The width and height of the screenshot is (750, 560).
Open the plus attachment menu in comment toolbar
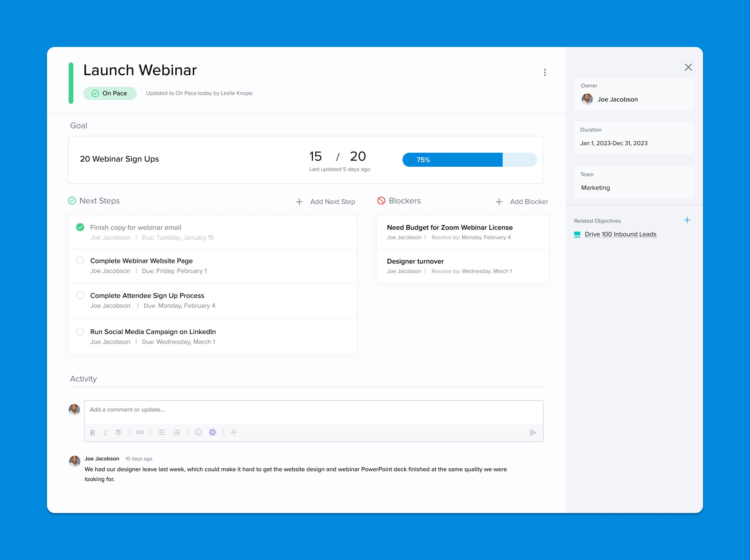234,432
